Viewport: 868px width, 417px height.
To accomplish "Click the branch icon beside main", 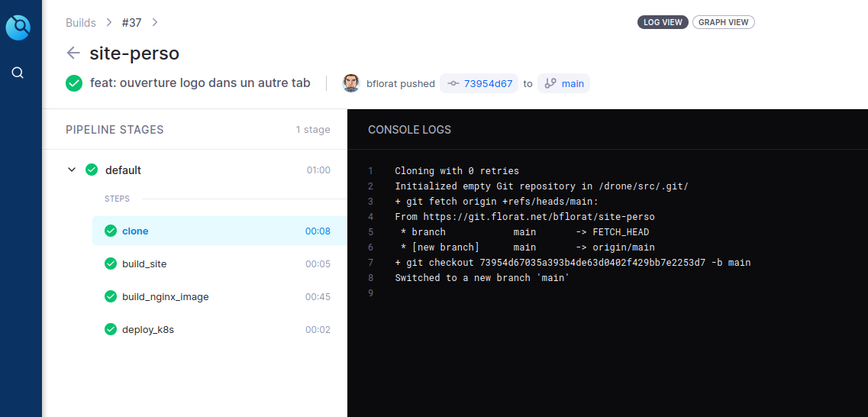I will [550, 83].
